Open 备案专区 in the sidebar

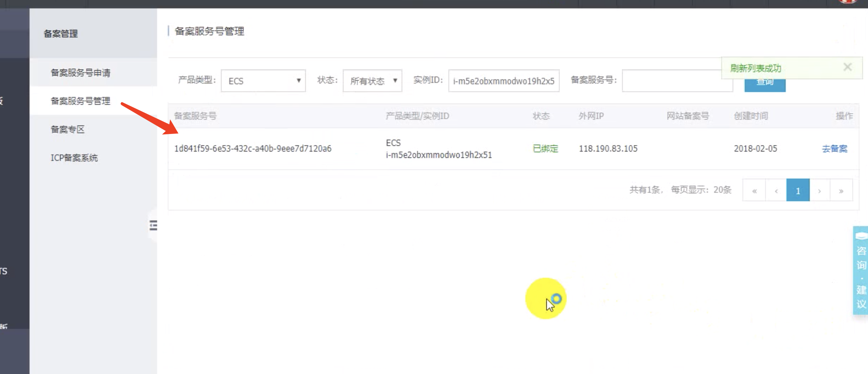[x=68, y=129]
